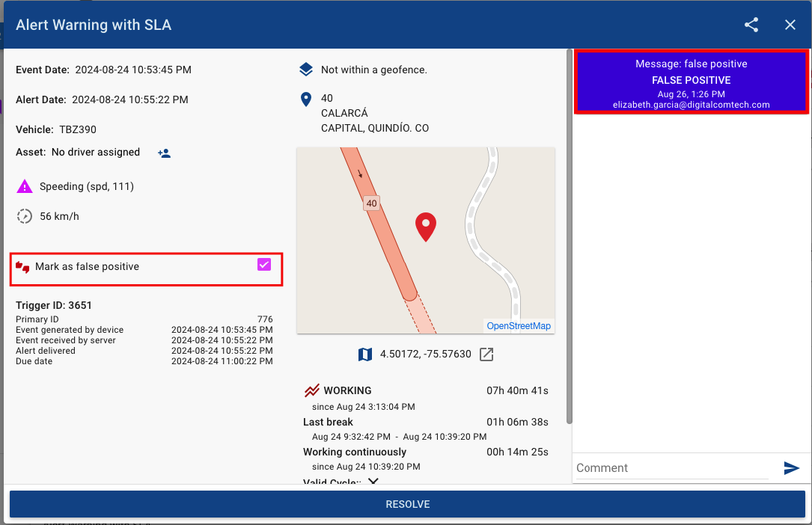Click the email elizabeth.garcia@digitalcomtech.com
Image resolution: width=812 pixels, height=525 pixels.
[x=692, y=105]
